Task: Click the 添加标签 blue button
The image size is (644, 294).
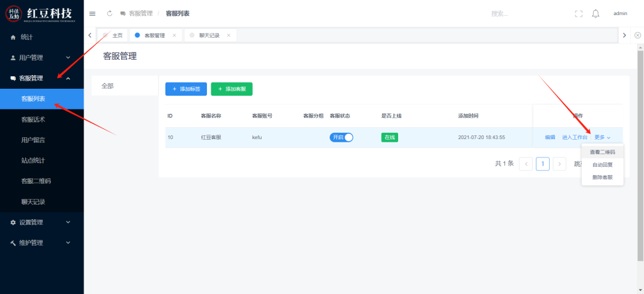Action: coord(185,89)
